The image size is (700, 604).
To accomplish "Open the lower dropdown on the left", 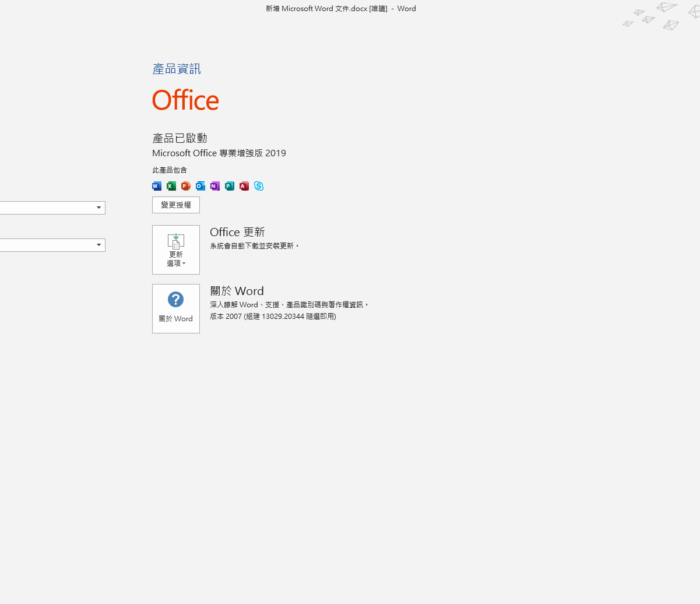I will (x=52, y=245).
